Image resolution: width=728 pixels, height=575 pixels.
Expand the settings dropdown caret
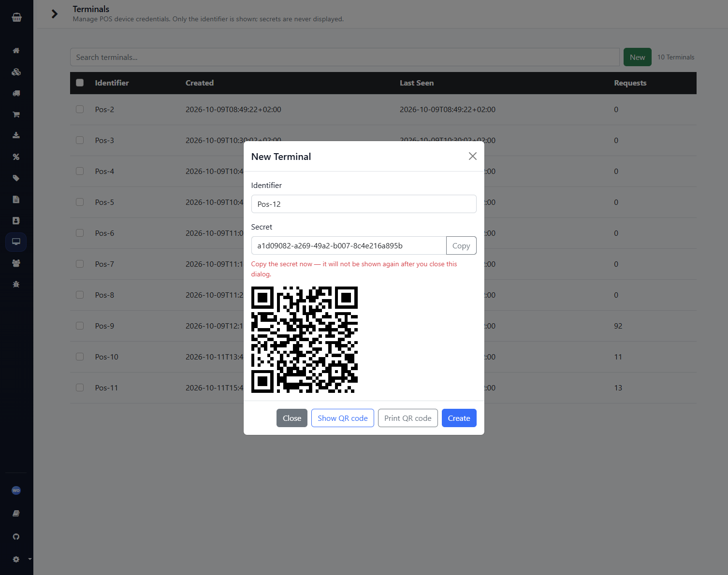(x=30, y=559)
